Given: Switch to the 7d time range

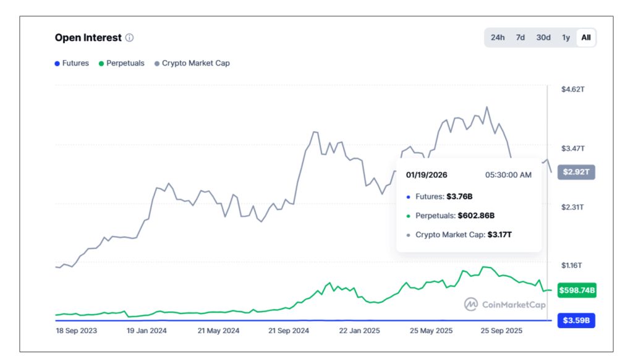Looking at the screenshot, I should 520,38.
